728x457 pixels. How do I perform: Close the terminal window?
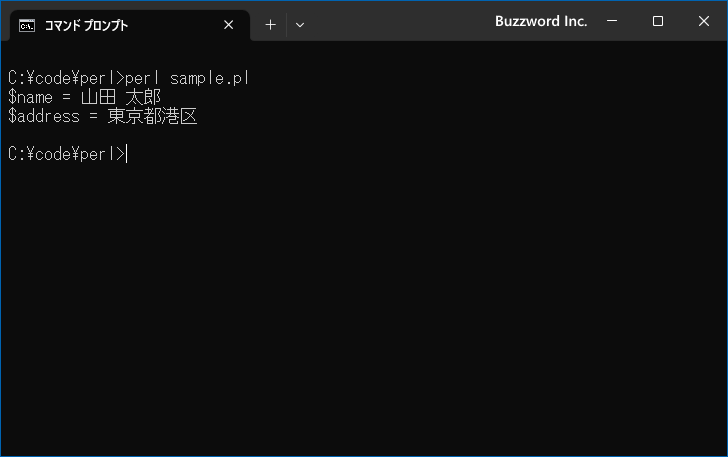pos(704,21)
